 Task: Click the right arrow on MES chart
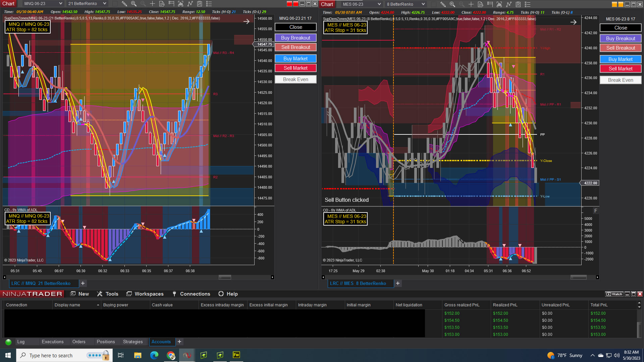pos(574,22)
